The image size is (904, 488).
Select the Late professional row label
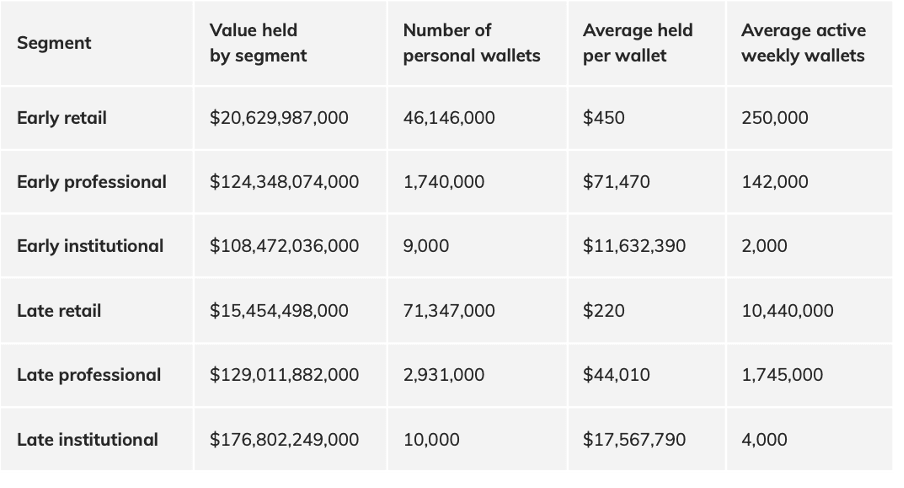pos(89,375)
